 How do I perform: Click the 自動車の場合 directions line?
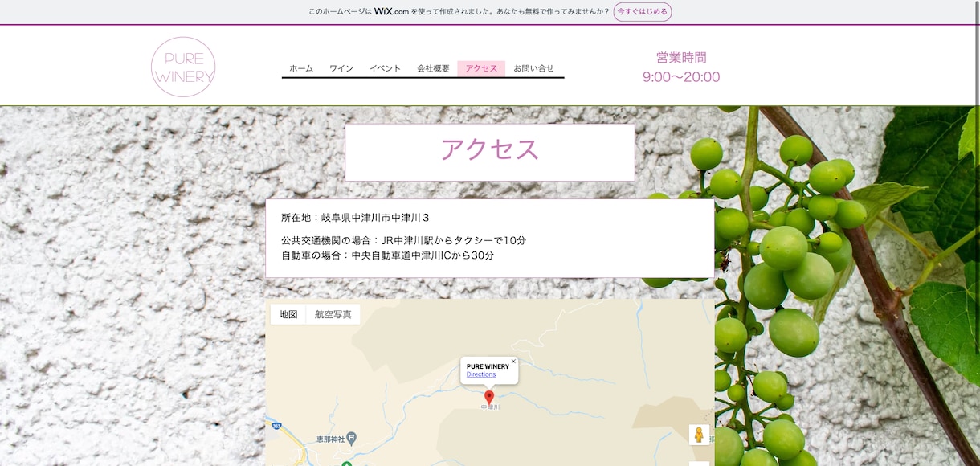pyautogui.click(x=388, y=255)
